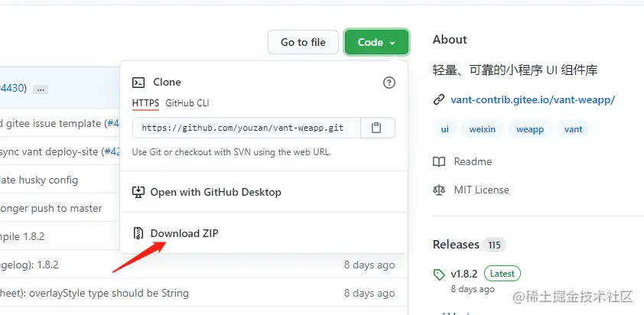Click the weapp topic tag
The height and width of the screenshot is (315, 644).
[529, 129]
